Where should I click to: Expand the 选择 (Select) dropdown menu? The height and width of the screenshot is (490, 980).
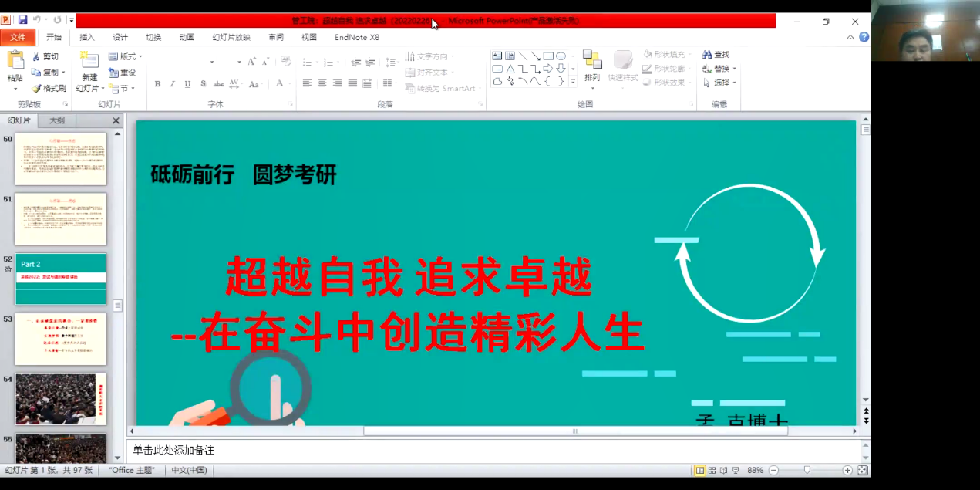tap(719, 83)
